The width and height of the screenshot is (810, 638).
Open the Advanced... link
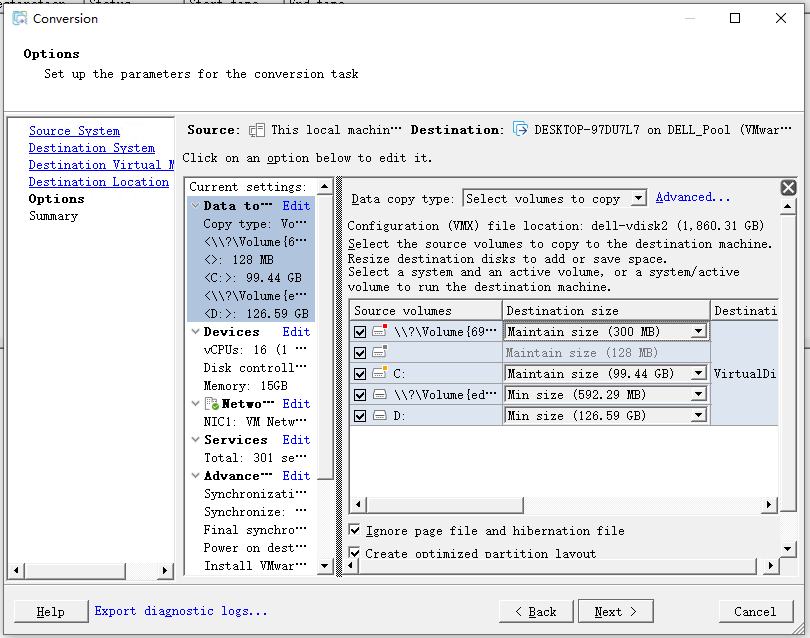(x=693, y=197)
